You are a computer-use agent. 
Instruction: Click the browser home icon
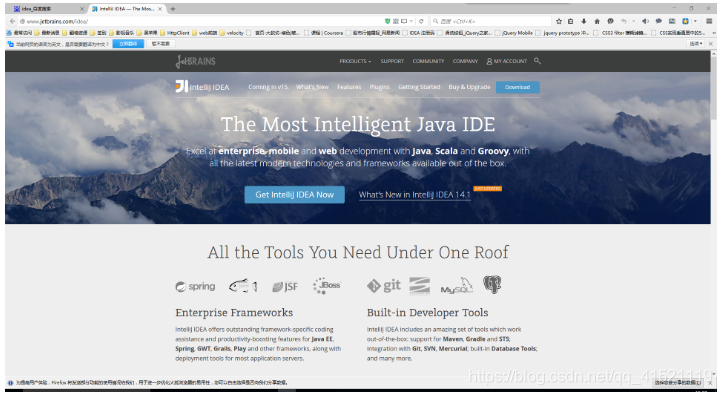(x=597, y=21)
